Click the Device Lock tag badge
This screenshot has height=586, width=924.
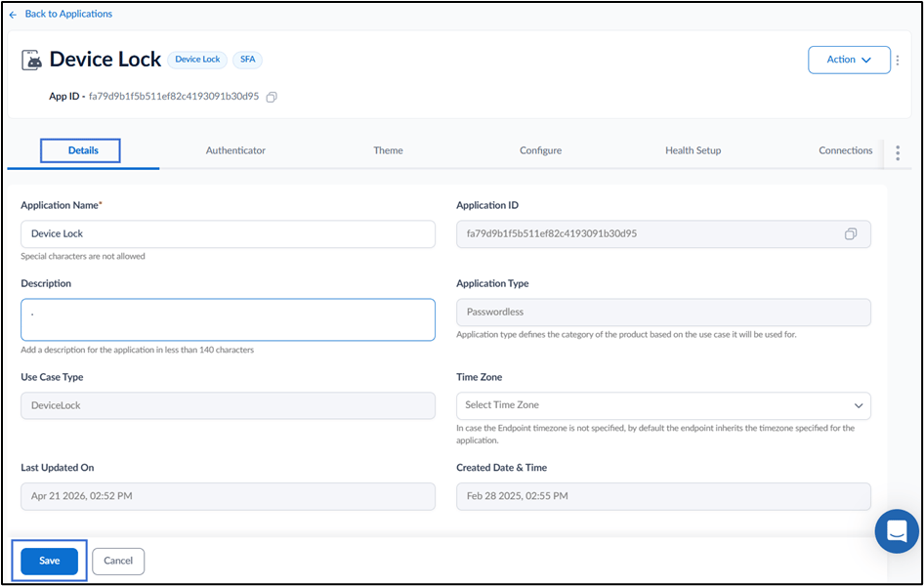(197, 60)
